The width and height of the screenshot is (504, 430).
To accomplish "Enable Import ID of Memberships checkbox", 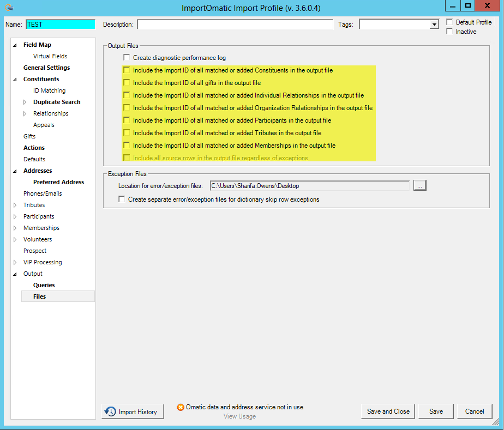I will click(x=127, y=145).
